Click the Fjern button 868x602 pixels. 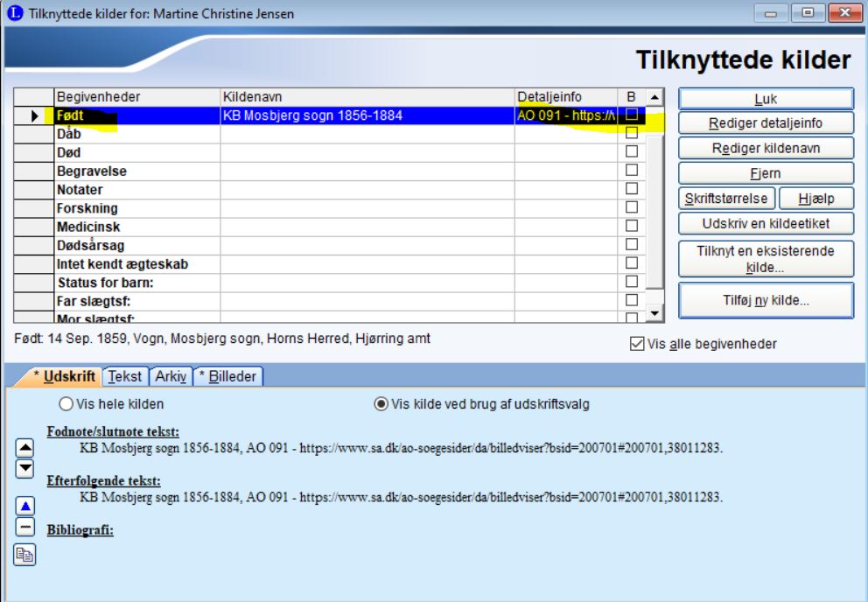(x=766, y=173)
